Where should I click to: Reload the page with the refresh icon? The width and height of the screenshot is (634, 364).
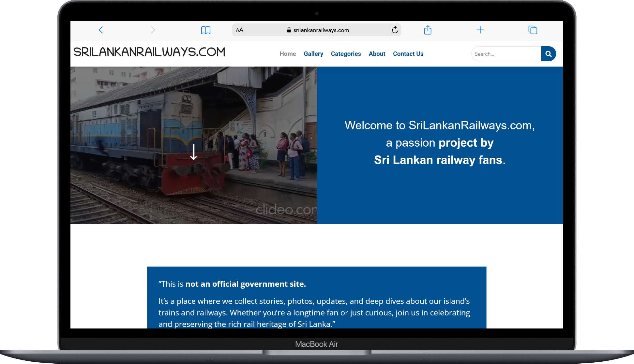point(395,30)
